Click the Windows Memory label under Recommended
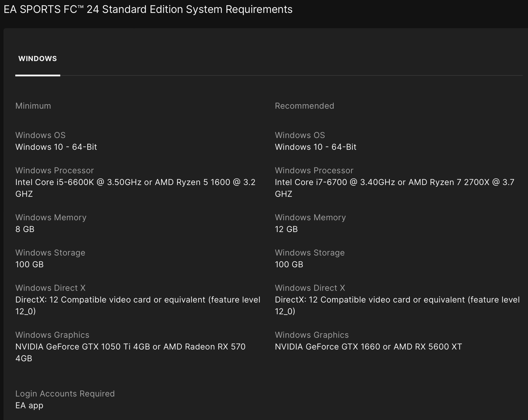 point(310,217)
